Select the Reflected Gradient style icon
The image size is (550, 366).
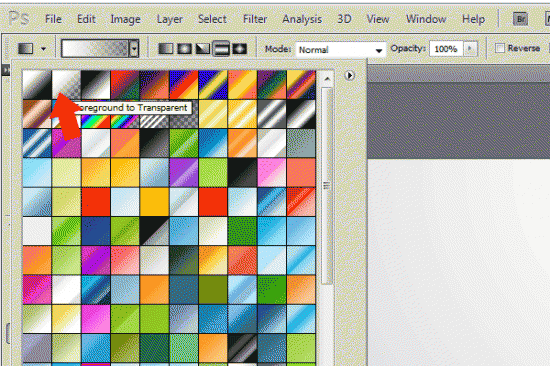pos(221,48)
